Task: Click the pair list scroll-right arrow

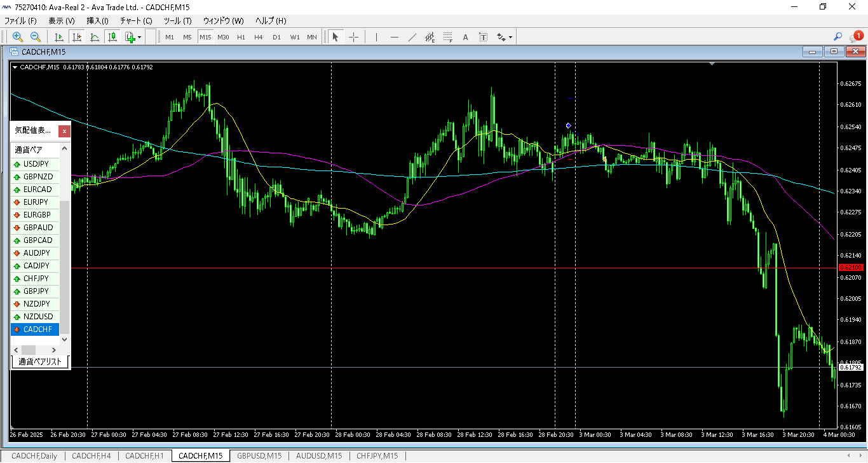Action: click(x=54, y=350)
